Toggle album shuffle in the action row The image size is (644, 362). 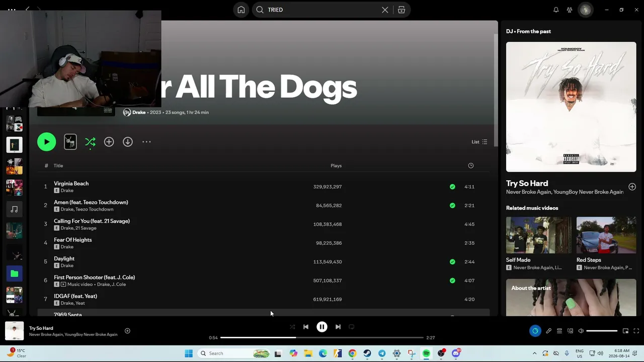coord(90,142)
